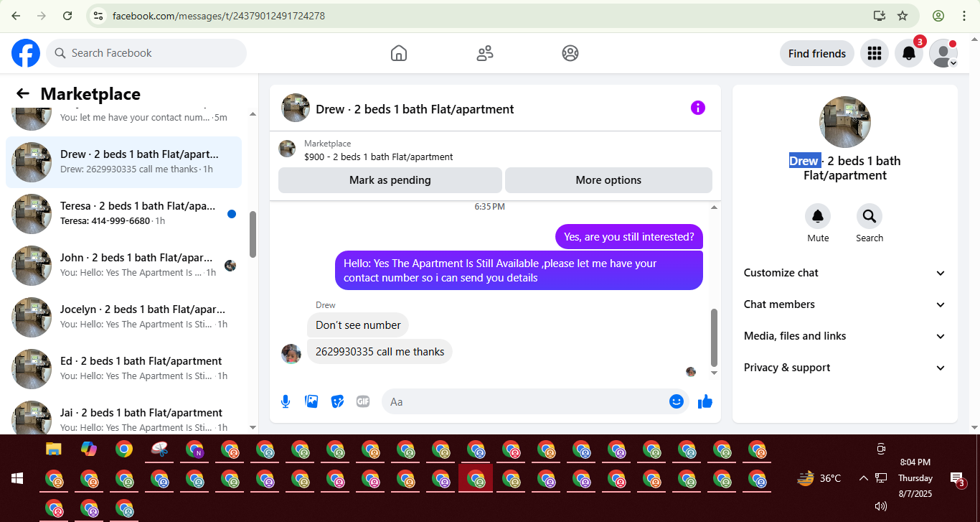Expand the Customize chat section
Viewport: 980px width, 522px height.
845,273
